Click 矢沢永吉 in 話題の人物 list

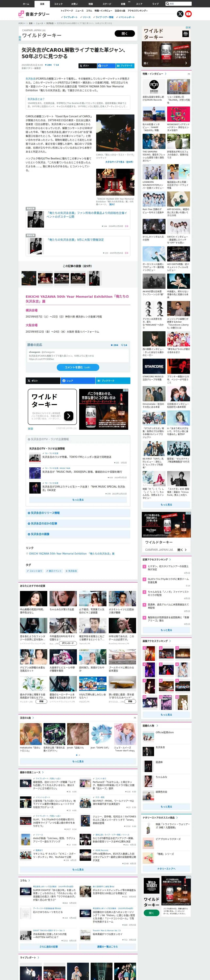(x=160, y=747)
